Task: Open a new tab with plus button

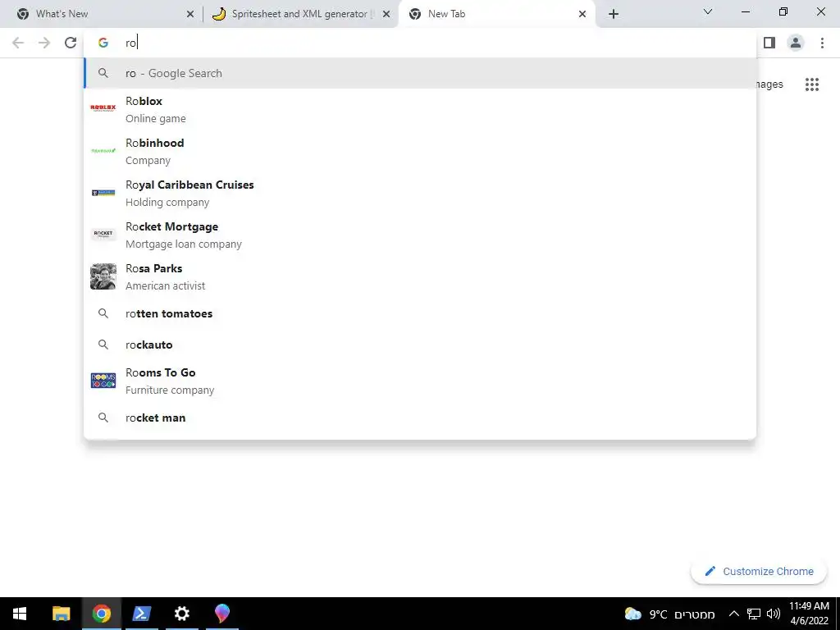Action: coord(614,15)
